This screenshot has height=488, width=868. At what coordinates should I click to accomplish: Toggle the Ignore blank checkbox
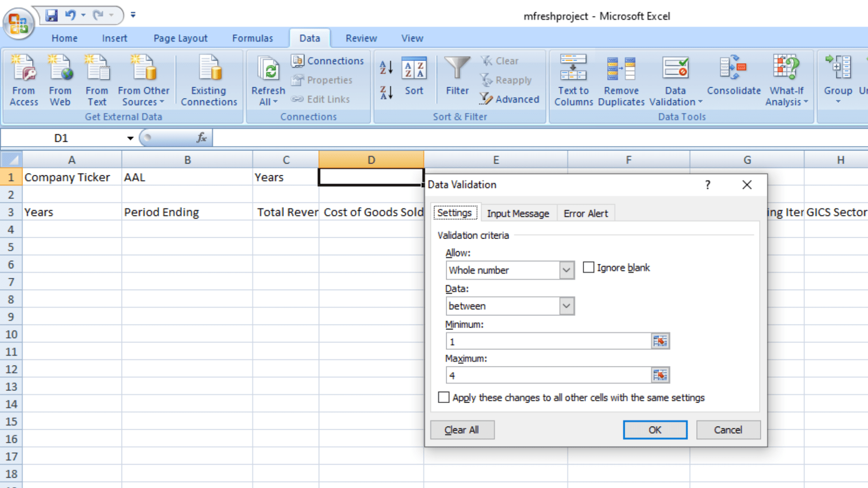588,267
